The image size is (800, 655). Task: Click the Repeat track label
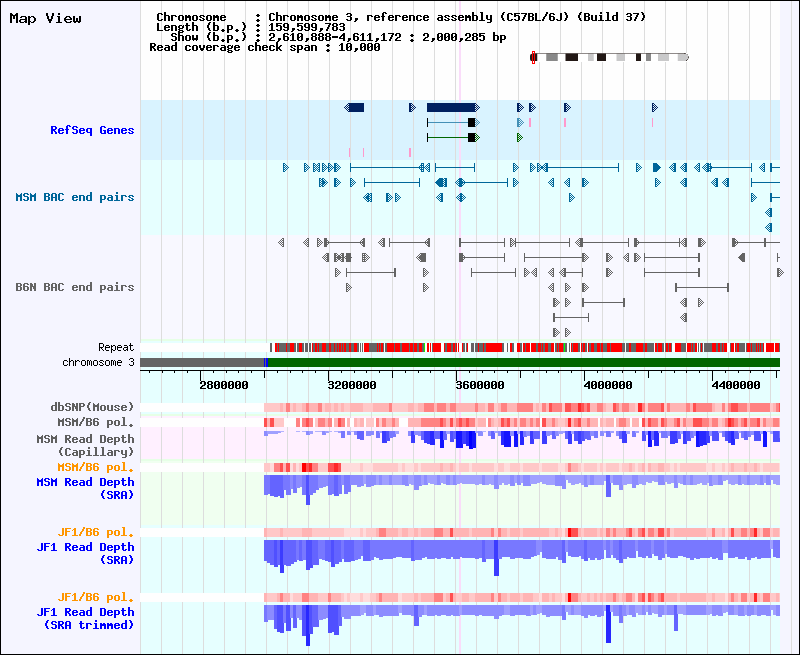tap(116, 347)
